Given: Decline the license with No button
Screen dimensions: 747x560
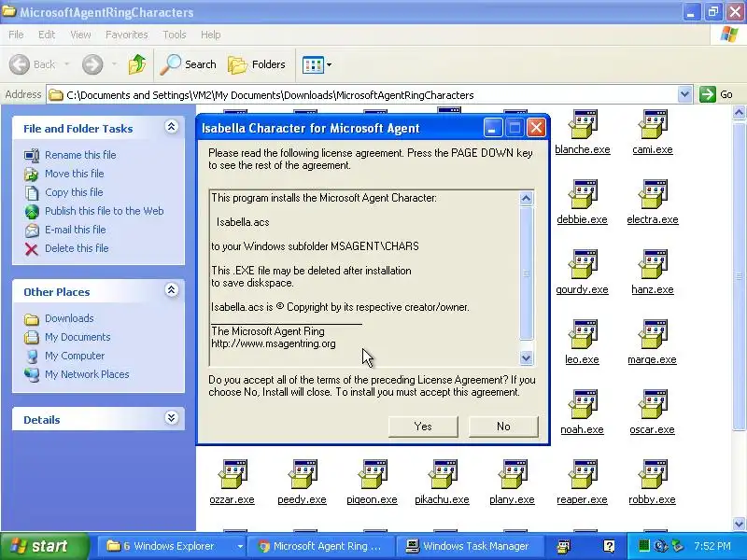Looking at the screenshot, I should coord(503,427).
